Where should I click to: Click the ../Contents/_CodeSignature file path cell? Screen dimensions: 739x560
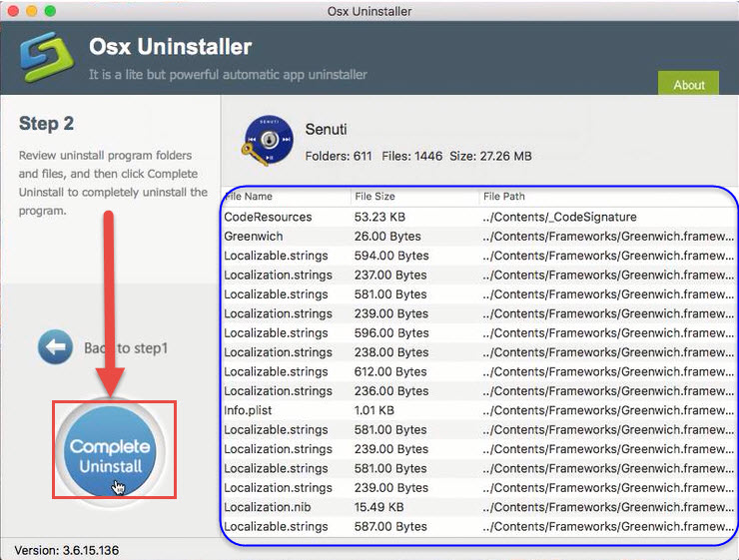coord(558,217)
